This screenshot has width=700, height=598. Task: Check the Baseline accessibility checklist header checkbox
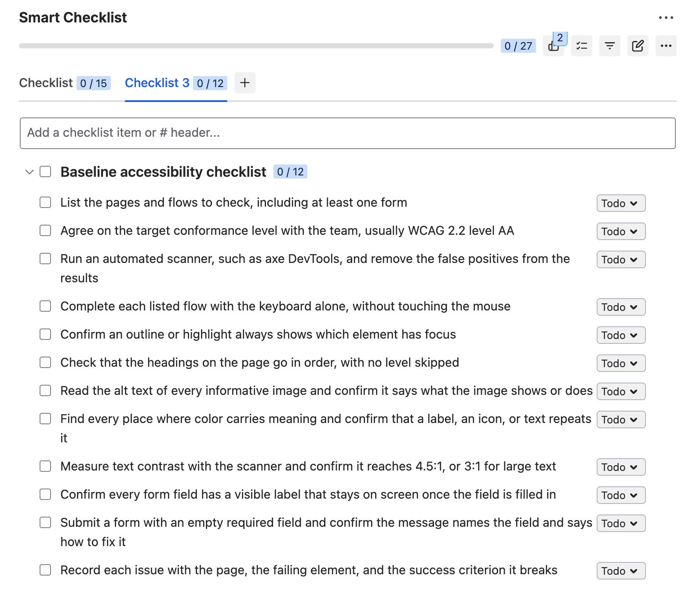[x=45, y=171]
